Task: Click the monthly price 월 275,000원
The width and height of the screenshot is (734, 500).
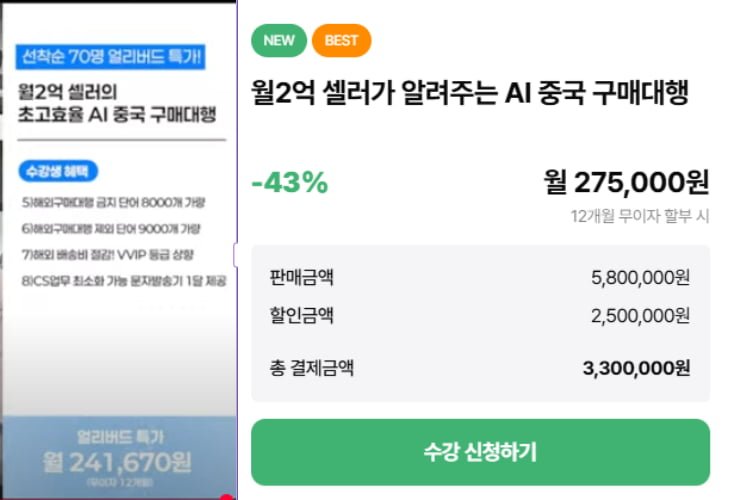Action: [x=626, y=182]
